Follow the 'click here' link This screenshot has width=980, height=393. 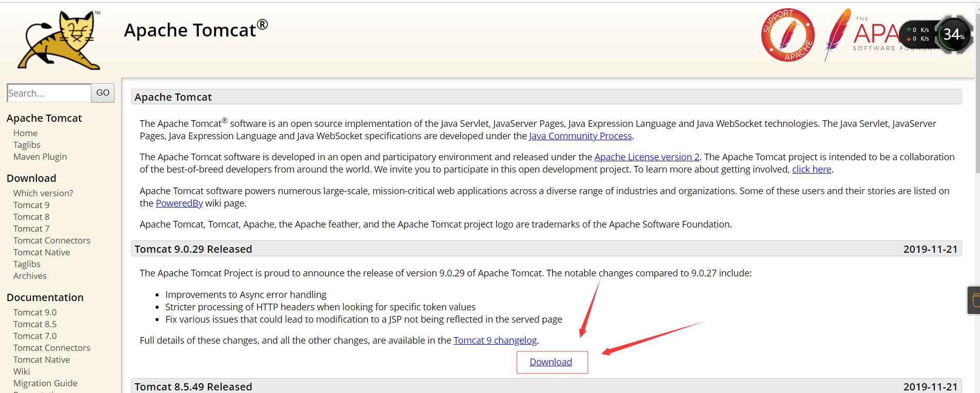click(x=812, y=170)
